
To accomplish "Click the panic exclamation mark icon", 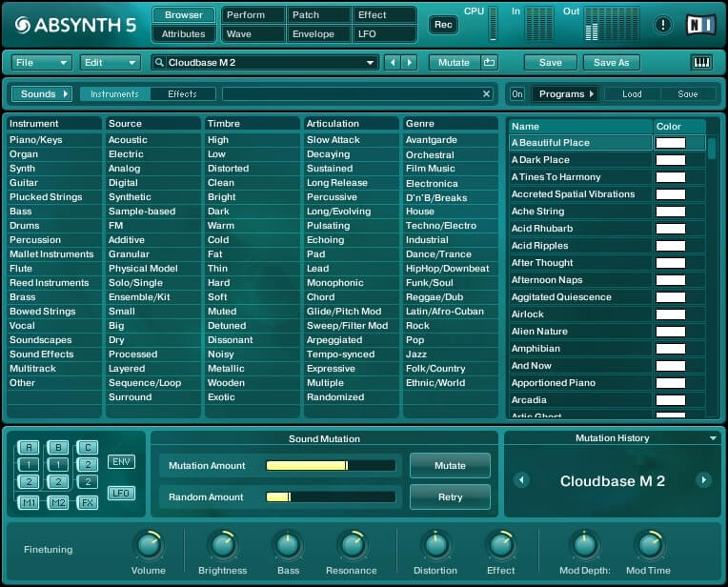I will click(x=663, y=25).
